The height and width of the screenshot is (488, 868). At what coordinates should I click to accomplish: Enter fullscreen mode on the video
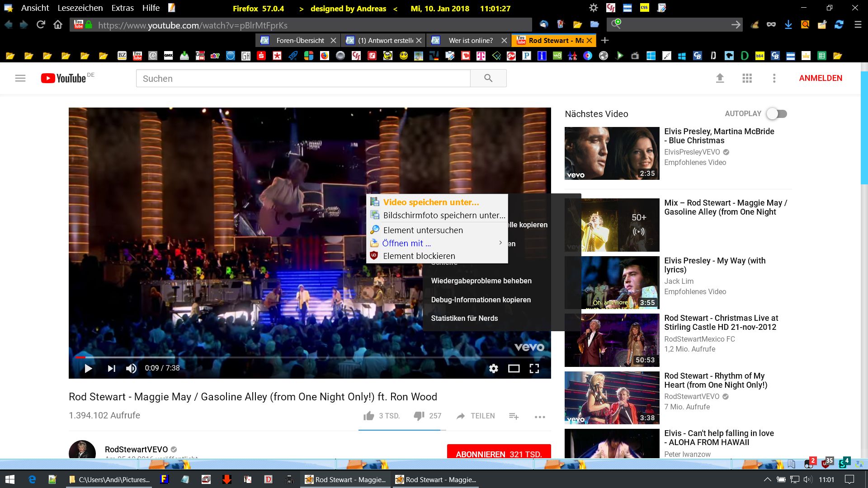pos(534,368)
